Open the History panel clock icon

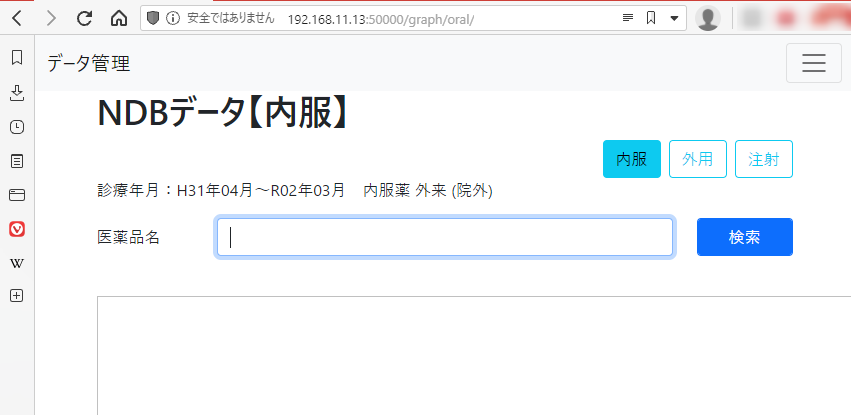tap(16, 127)
